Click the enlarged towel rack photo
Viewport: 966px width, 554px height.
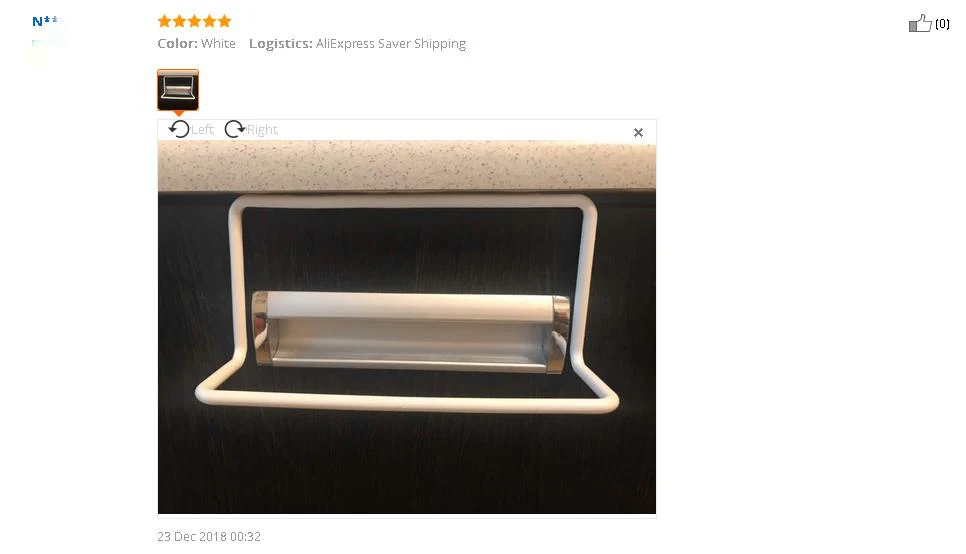(x=407, y=327)
